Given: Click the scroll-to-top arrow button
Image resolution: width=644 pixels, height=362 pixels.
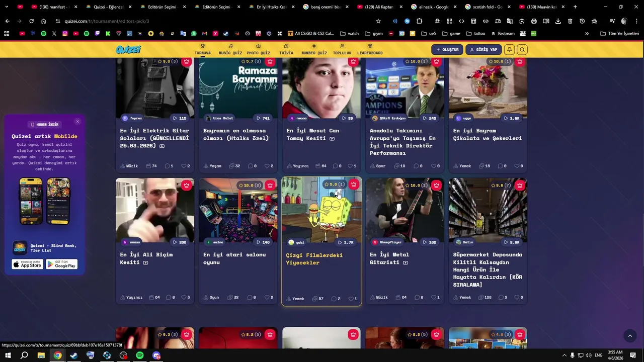Looking at the screenshot, I should [x=629, y=336].
